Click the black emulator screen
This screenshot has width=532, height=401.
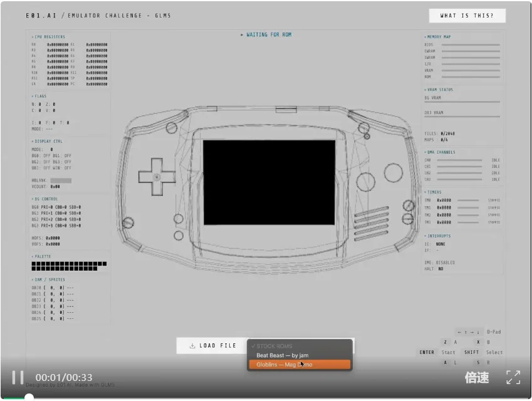tap(260, 182)
